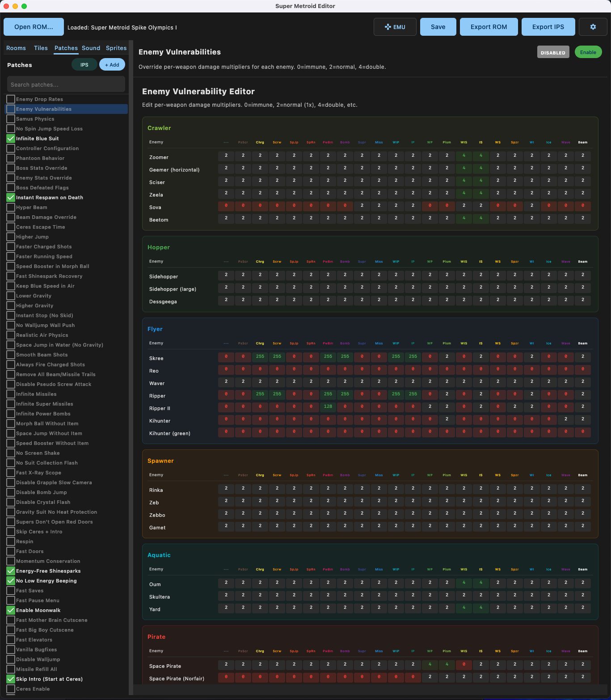Add a new patch
The height and width of the screenshot is (700, 611).
112,65
